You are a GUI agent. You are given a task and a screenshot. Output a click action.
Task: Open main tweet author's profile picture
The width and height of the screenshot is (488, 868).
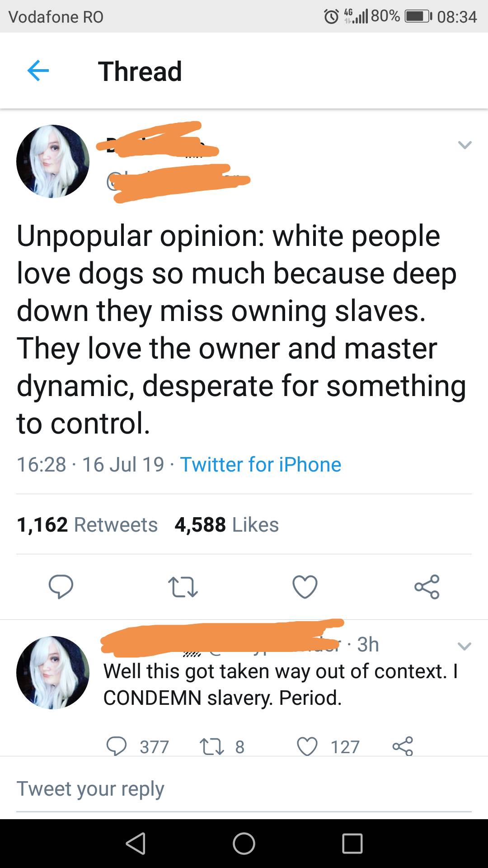click(x=53, y=161)
